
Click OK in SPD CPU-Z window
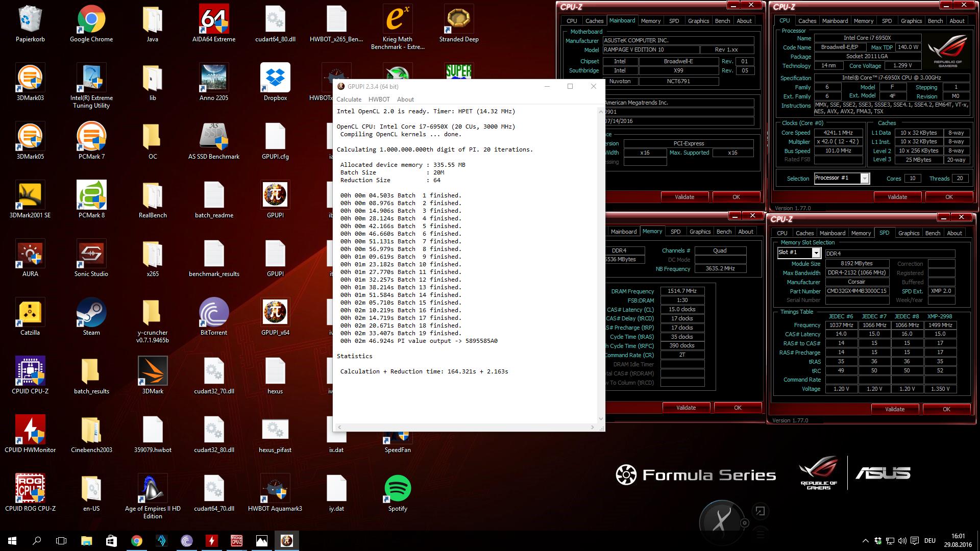(x=946, y=409)
